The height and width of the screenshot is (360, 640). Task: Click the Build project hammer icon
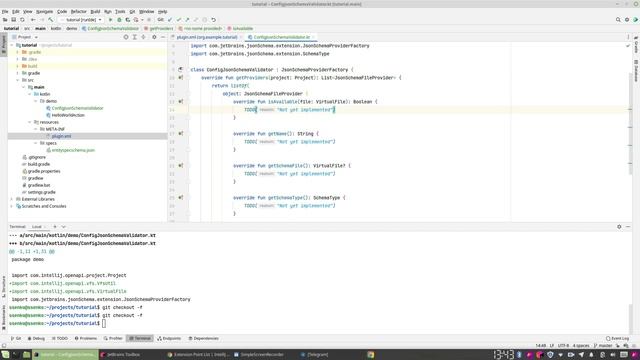(x=51, y=20)
